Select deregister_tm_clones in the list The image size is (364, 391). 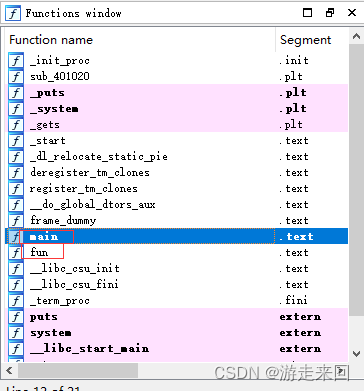pyautogui.click(x=90, y=173)
